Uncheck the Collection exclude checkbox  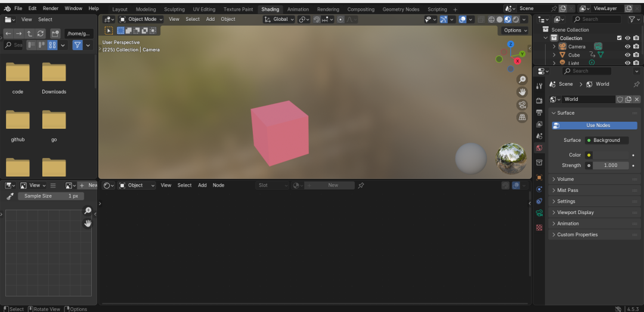pyautogui.click(x=620, y=38)
